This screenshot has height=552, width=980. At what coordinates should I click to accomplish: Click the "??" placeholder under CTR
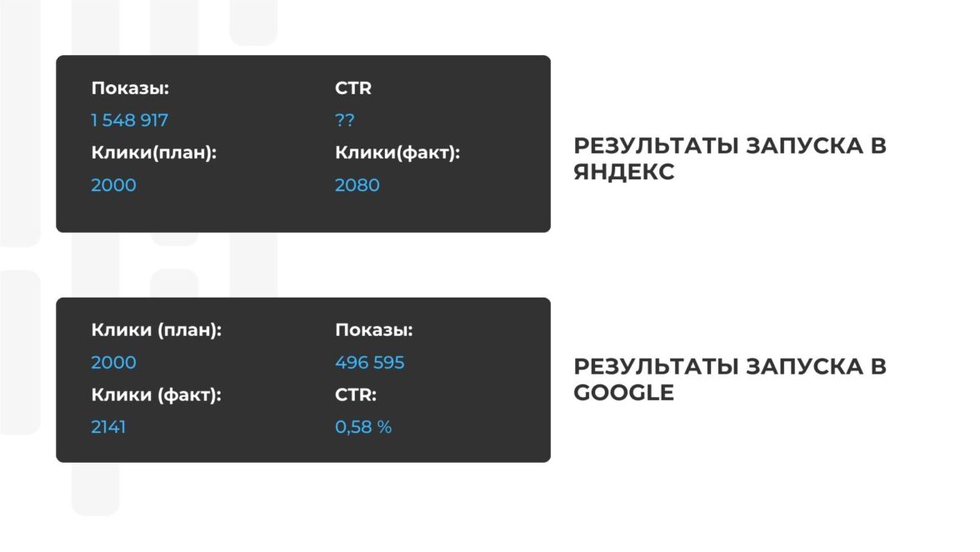[344, 120]
